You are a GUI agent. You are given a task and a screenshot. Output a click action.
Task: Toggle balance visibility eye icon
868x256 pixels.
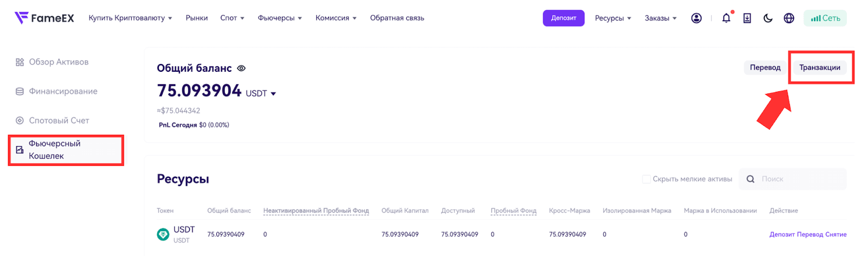(241, 68)
